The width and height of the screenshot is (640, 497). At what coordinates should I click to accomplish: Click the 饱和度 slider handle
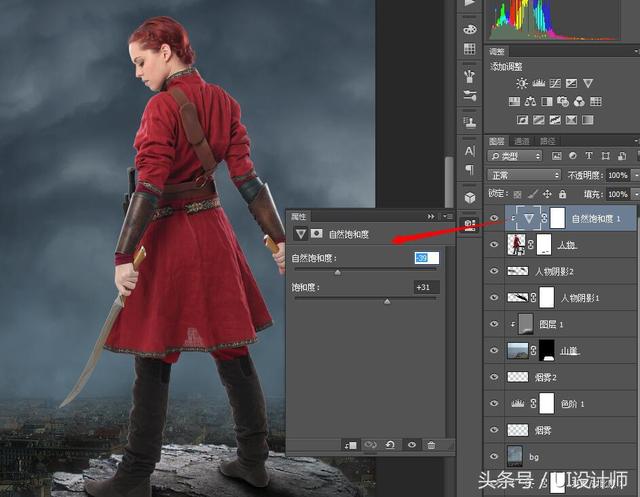click(387, 302)
